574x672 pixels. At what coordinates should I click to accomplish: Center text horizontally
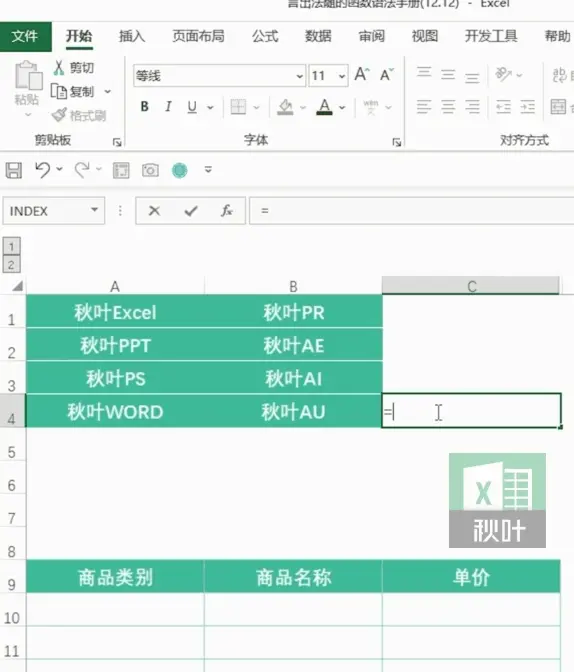[448, 107]
